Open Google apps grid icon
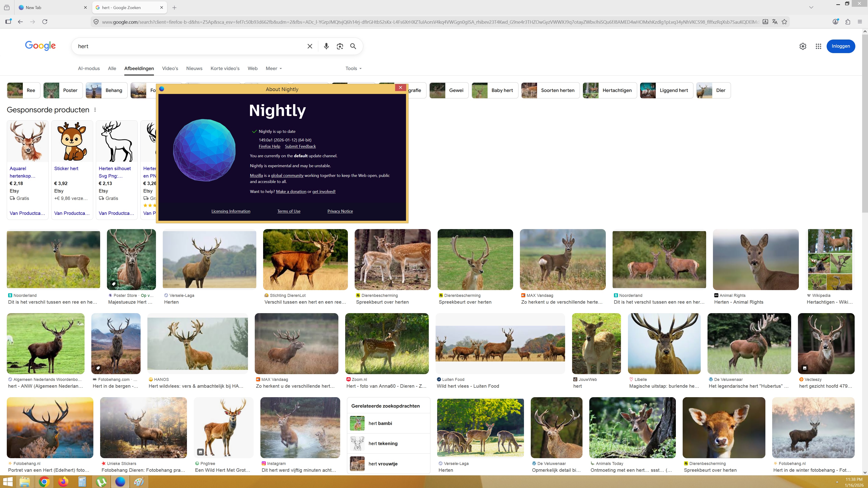Viewport: 868px width, 488px height. point(818,46)
